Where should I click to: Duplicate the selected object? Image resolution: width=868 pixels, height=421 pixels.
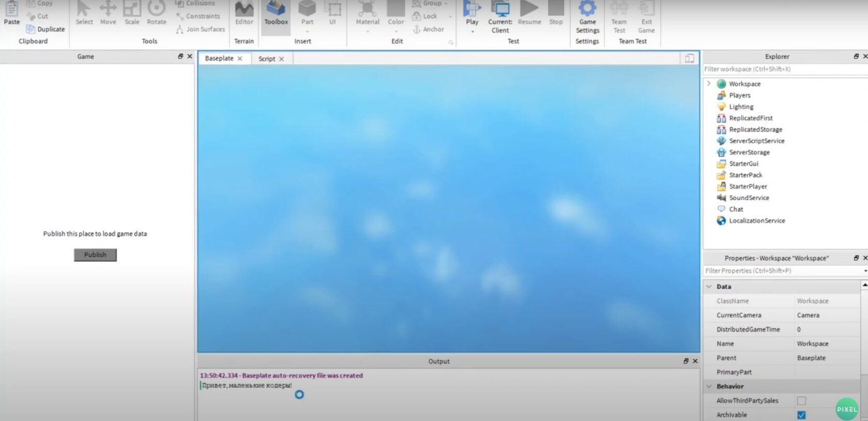[46, 29]
